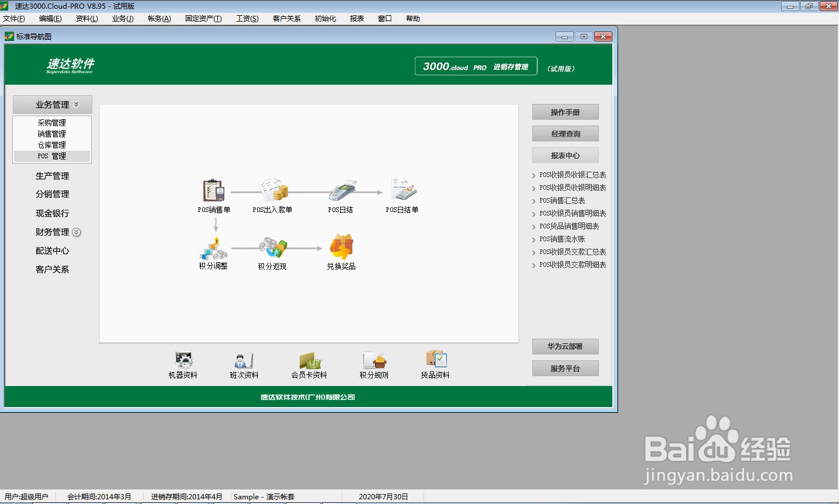Open the 机器资料 icon
This screenshot has width=839, height=504.
coord(183,360)
